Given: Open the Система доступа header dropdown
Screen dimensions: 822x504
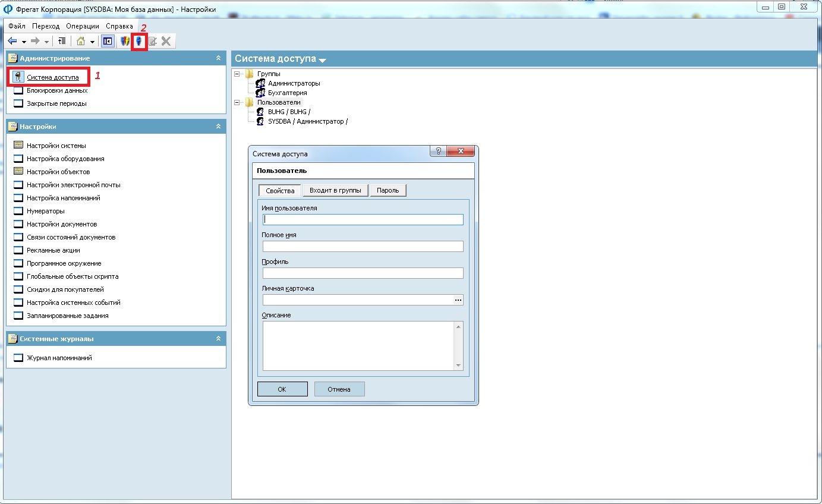Looking at the screenshot, I should click(322, 60).
